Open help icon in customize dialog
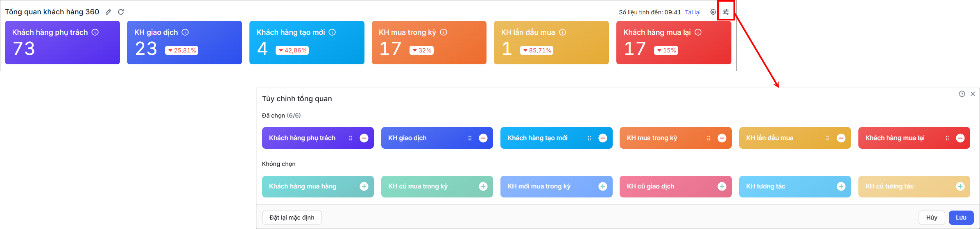 coord(962,94)
